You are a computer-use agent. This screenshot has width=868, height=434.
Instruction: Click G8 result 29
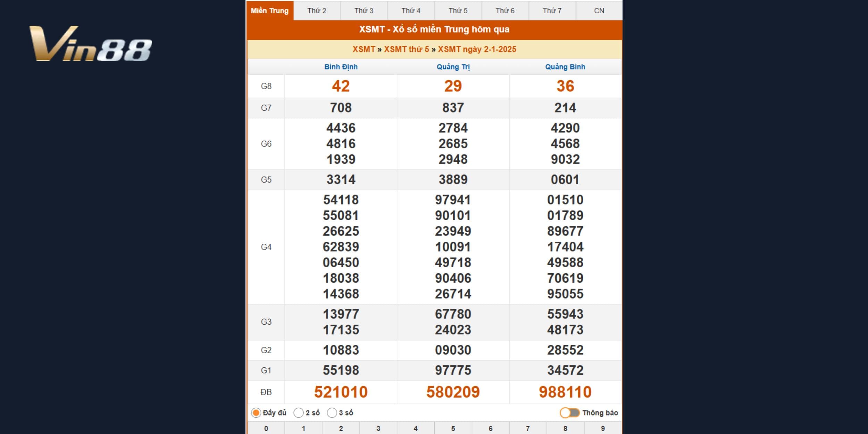[453, 86]
